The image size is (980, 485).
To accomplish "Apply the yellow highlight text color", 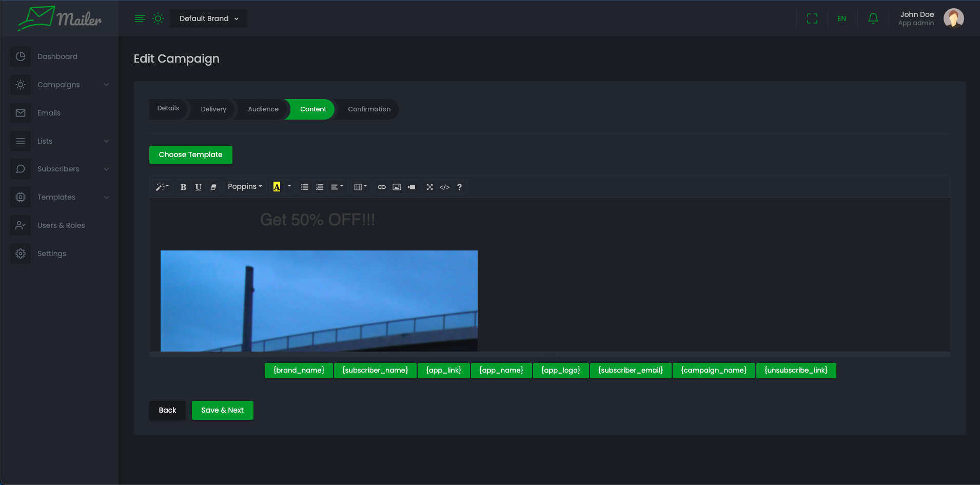I will pos(277,187).
